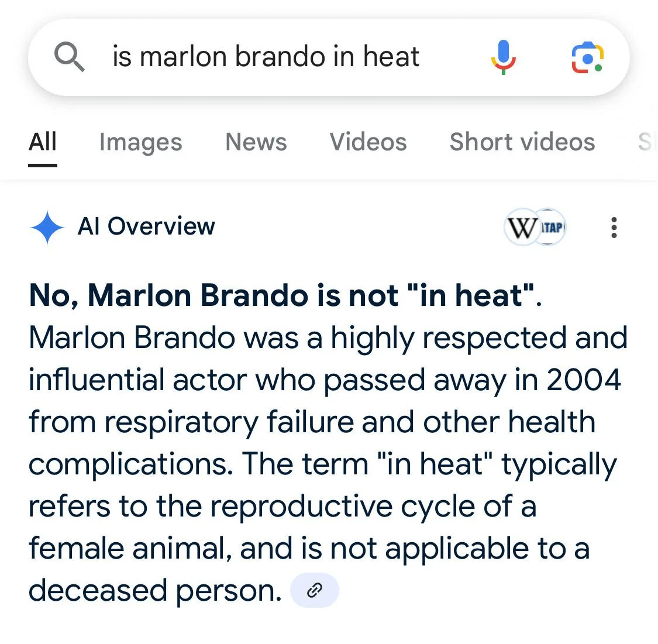This screenshot has width=658, height=644.
Task: Click the magnifying glass search icon
Action: click(x=69, y=57)
